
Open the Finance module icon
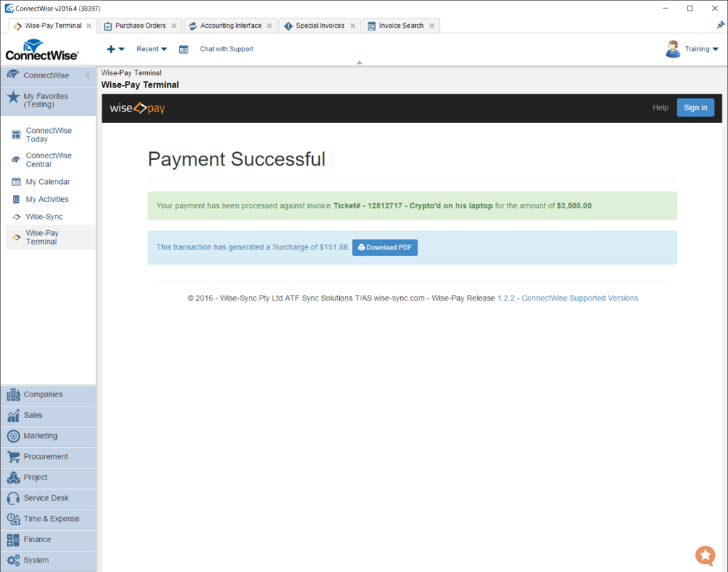click(x=14, y=539)
